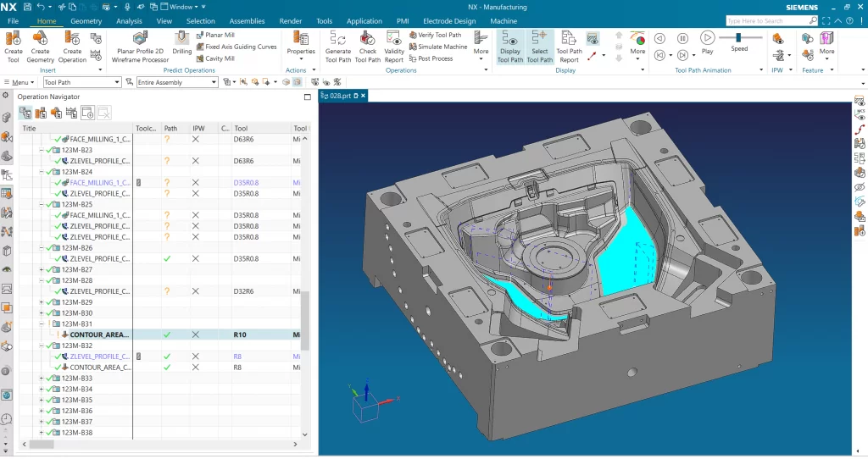
Task: Select the Drilling operation icon
Action: pyautogui.click(x=181, y=43)
